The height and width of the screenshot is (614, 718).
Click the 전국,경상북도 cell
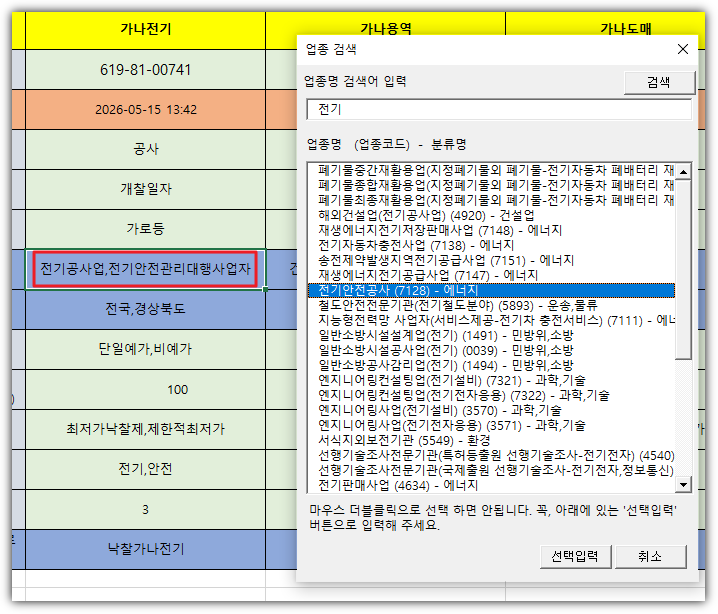point(146,309)
